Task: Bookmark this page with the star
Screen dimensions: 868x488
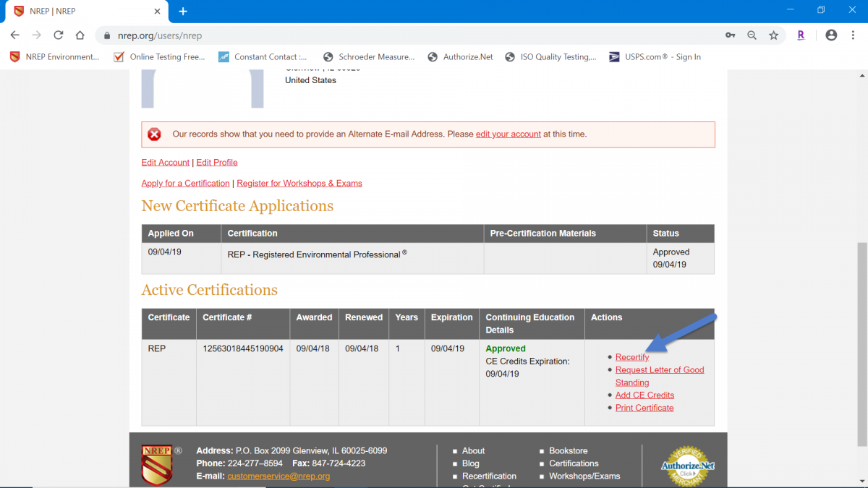Action: point(773,35)
